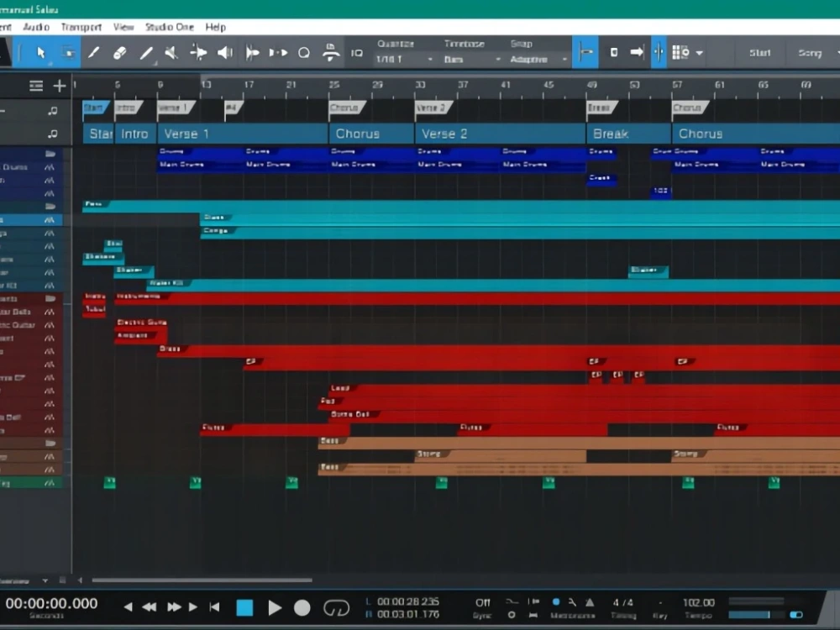Screen dimensions: 840x630
Task: Click the Play button
Action: pos(275,607)
